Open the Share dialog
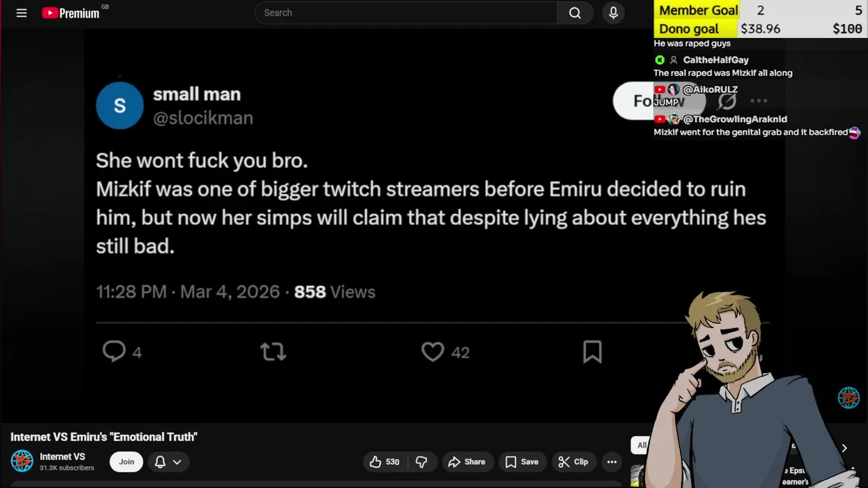Viewport: 868px width, 488px height. pyautogui.click(x=467, y=462)
